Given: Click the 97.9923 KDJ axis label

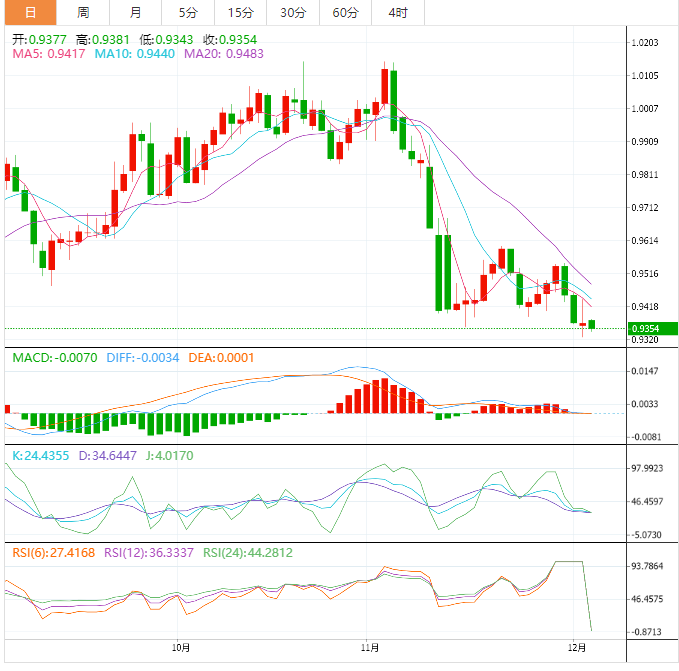Looking at the screenshot, I should pyautogui.click(x=647, y=468).
